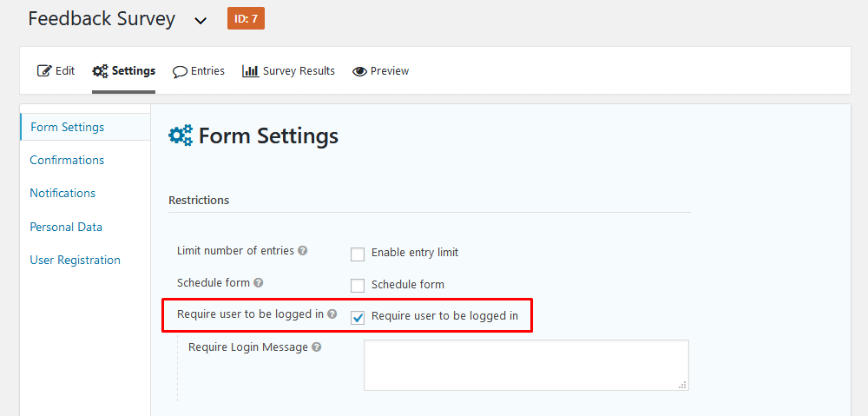The height and width of the screenshot is (416, 868).
Task: Open Confirmations settings in sidebar
Action: 67,160
